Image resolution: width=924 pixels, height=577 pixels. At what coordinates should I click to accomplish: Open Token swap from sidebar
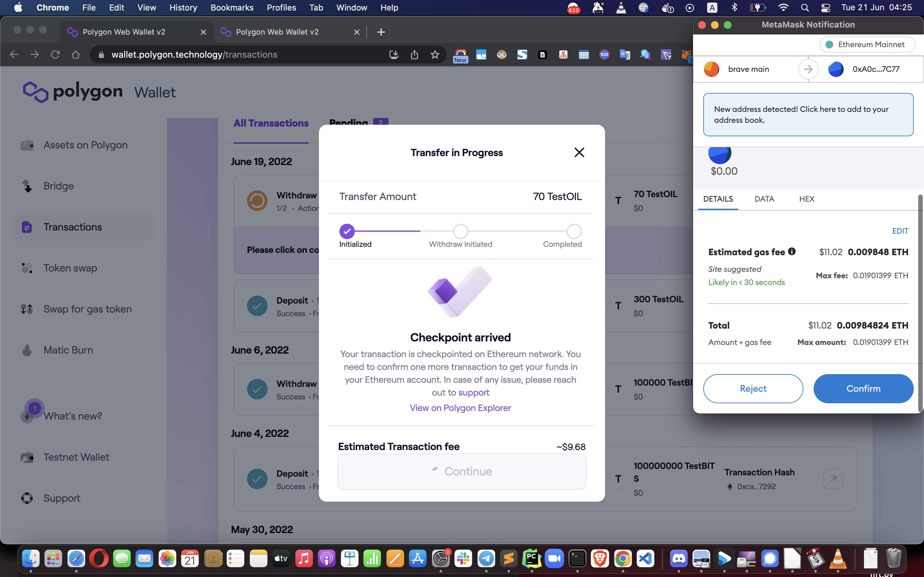[70, 268]
